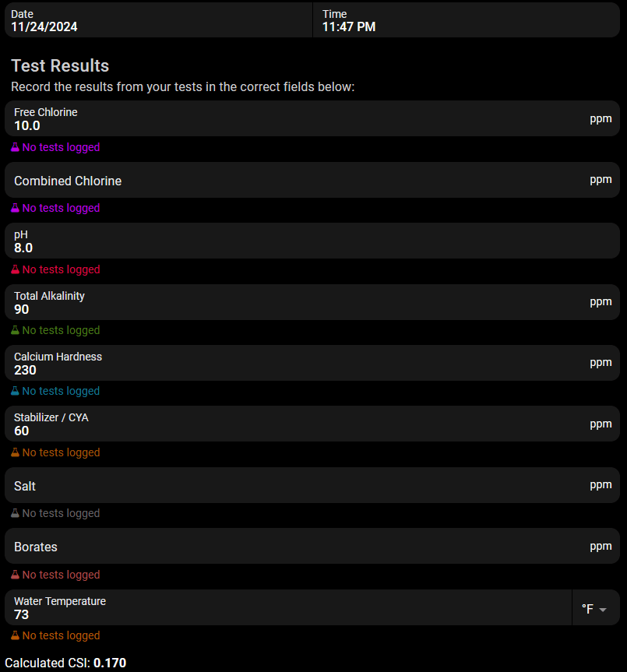
Task: Edit the Free Chlorine value 10.0
Action: [312, 118]
